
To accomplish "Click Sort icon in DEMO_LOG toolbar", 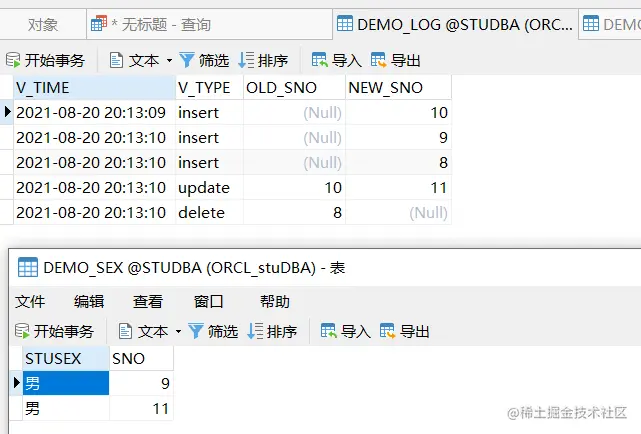I will coord(246,60).
